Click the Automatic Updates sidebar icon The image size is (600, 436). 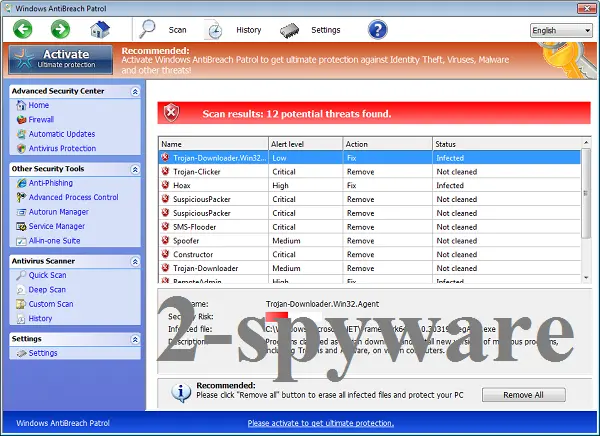point(21,134)
